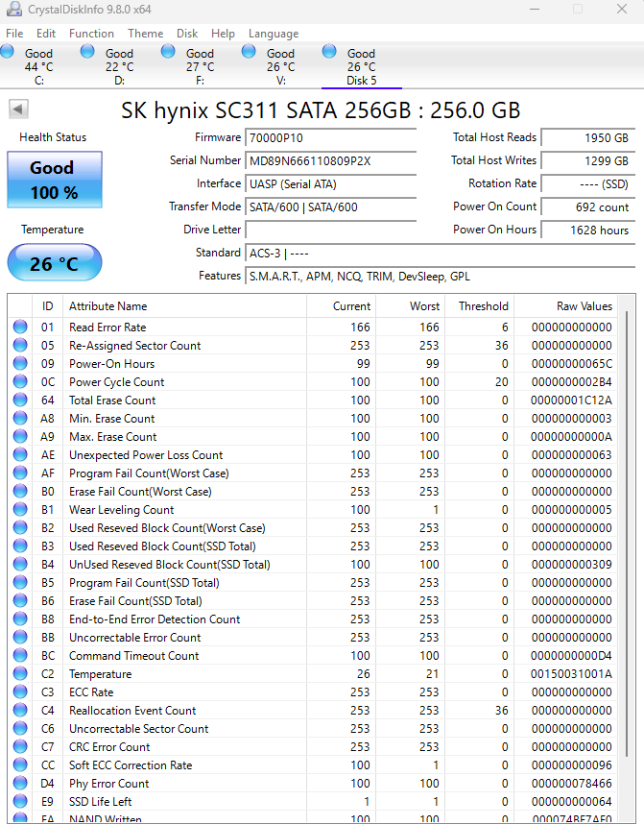Click status orb for Max. Erase Count row
Screen dimensions: 644x825
(x=20, y=436)
